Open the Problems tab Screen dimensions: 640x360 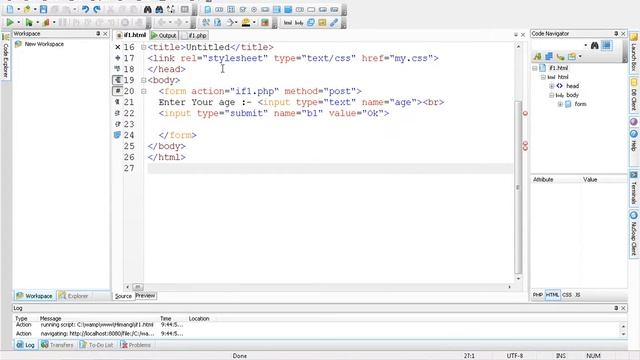(136, 345)
